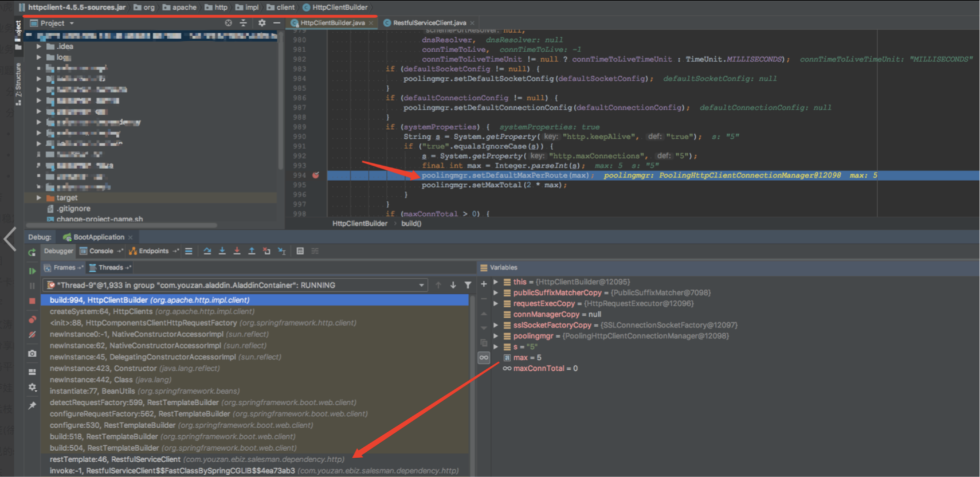Image resolution: width=980 pixels, height=477 pixels.
Task: Toggle the breakpoint on line 994
Action: pyautogui.click(x=315, y=175)
